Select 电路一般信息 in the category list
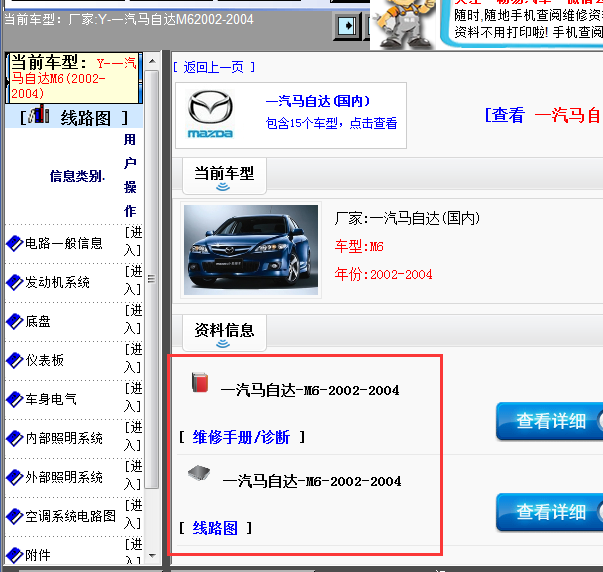This screenshot has height=572, width=603. coord(64,243)
